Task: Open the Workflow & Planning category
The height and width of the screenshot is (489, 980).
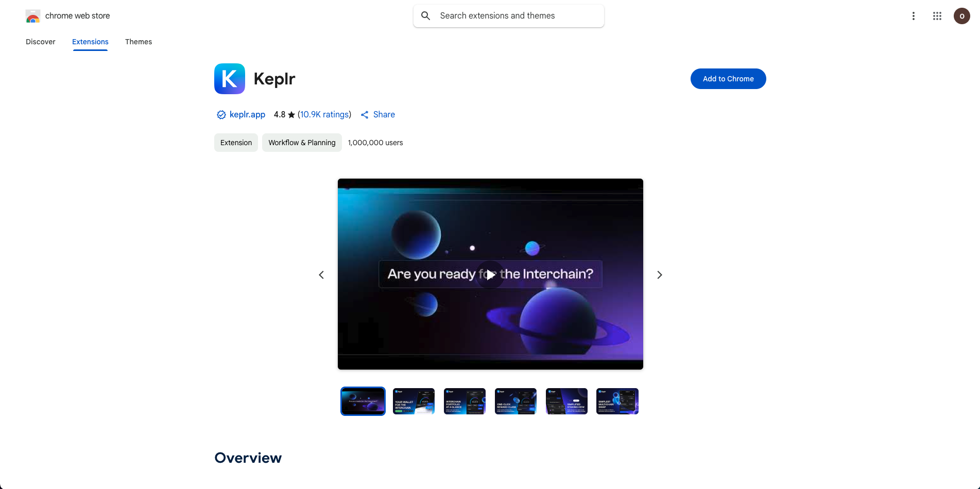Action: [302, 143]
